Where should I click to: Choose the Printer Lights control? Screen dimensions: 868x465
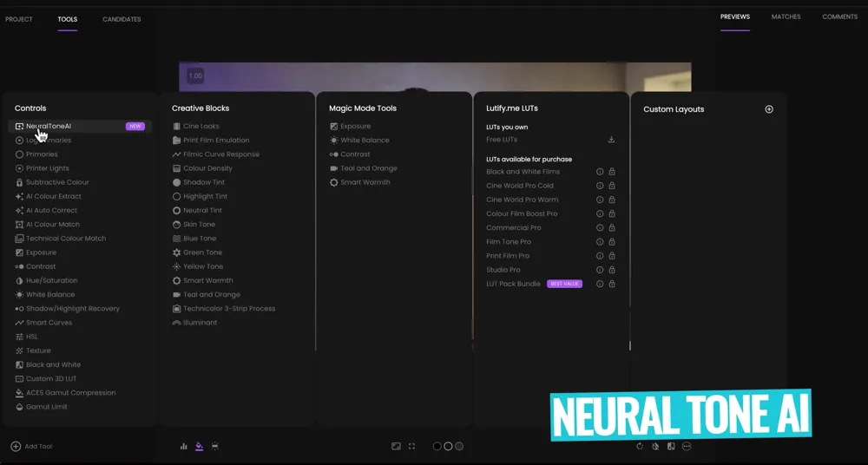[x=47, y=168]
